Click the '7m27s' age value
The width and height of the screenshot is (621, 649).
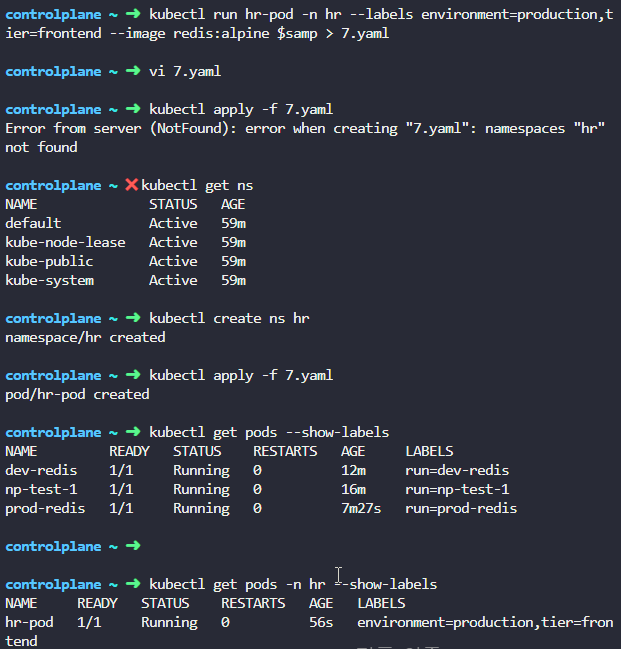point(361,508)
